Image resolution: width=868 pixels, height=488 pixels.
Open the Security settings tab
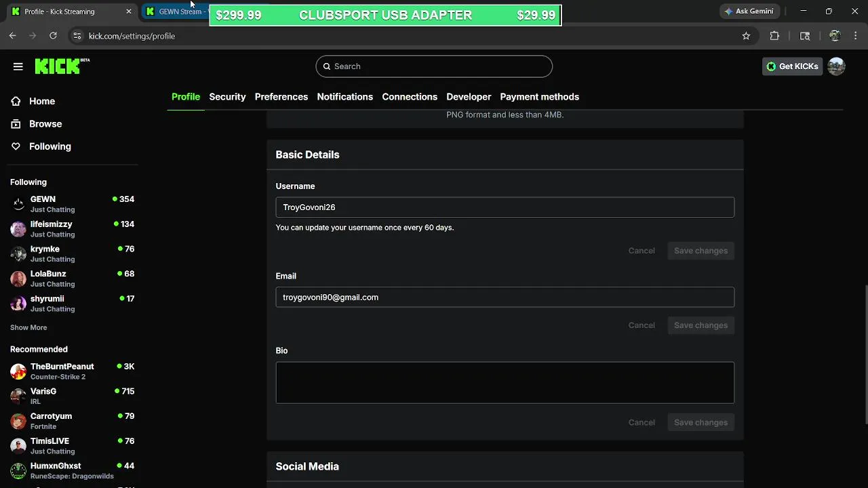(x=227, y=97)
